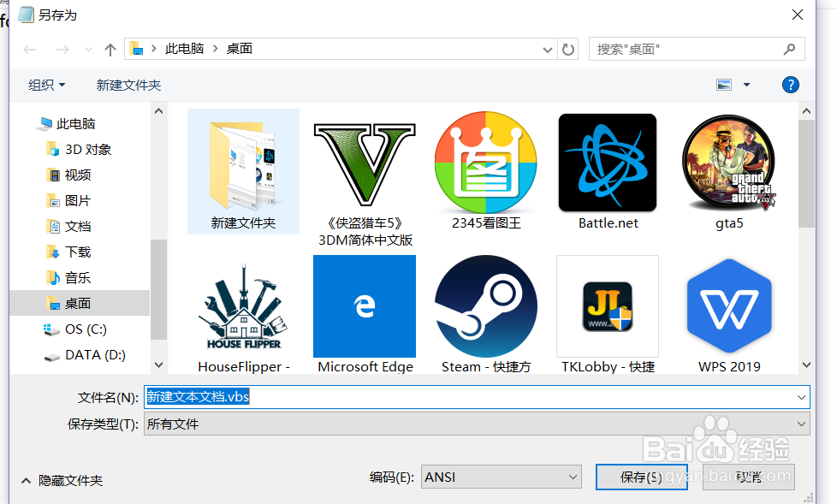Viewport: 837px width, 504px height.
Task: Click 桌面 in the address breadcrumb
Action: point(239,49)
